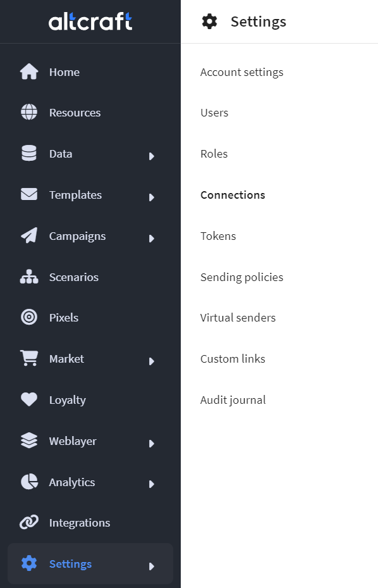
Task: Select the Market shopping cart icon
Action: click(x=29, y=358)
